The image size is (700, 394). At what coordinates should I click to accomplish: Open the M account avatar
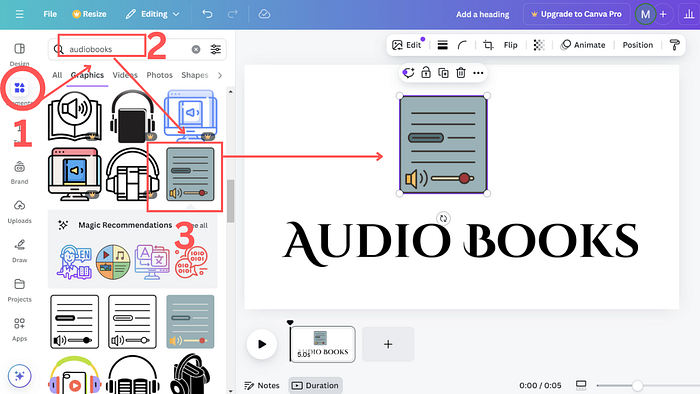[x=645, y=14]
